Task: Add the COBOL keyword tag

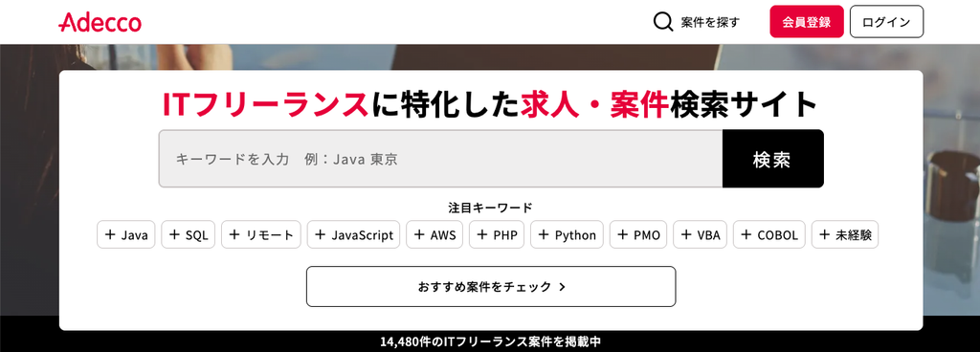Action: point(769,234)
